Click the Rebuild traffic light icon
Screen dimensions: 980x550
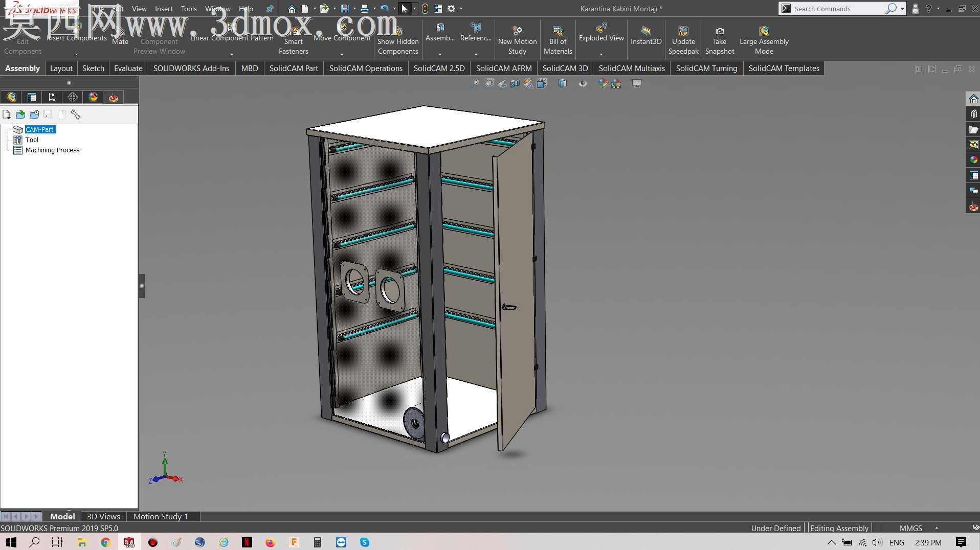425,9
